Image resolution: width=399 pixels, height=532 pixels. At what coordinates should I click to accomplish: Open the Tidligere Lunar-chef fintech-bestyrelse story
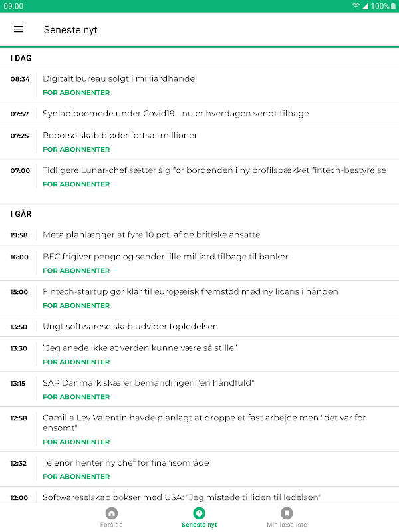click(x=199, y=176)
